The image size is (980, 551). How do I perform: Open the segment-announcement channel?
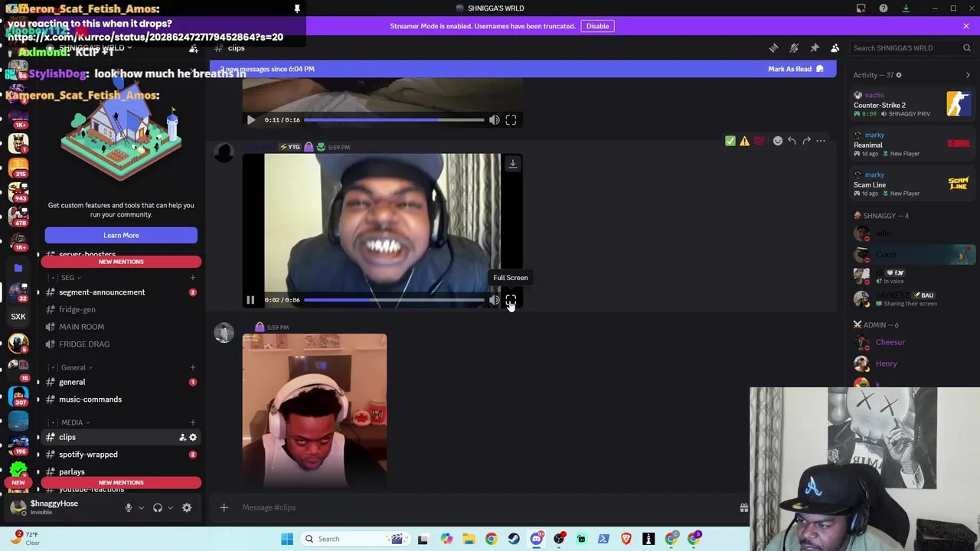[121, 292]
